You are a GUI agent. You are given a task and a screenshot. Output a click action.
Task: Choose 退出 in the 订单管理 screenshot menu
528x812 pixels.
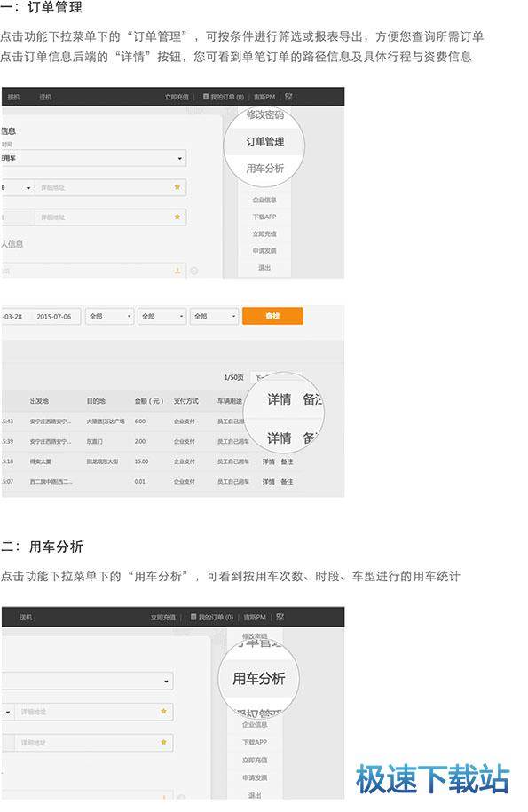tap(264, 268)
